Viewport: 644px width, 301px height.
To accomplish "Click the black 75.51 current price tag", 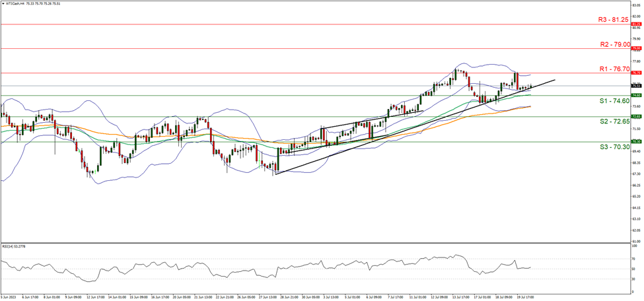I will 636,86.
